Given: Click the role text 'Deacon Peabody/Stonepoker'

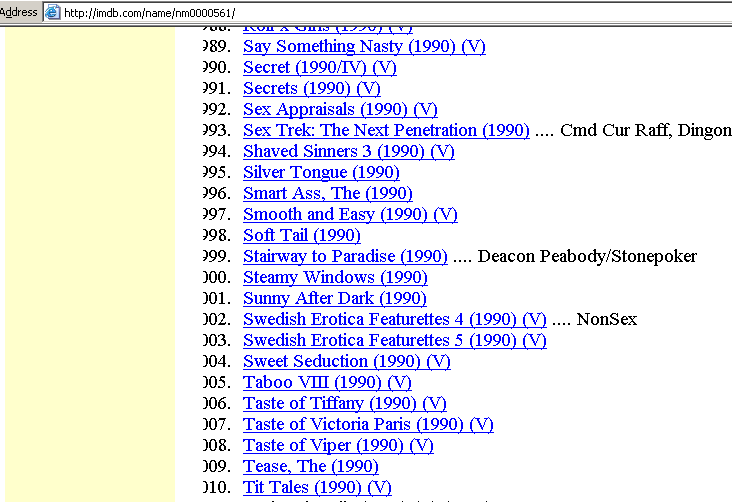Looking at the screenshot, I should (587, 257).
